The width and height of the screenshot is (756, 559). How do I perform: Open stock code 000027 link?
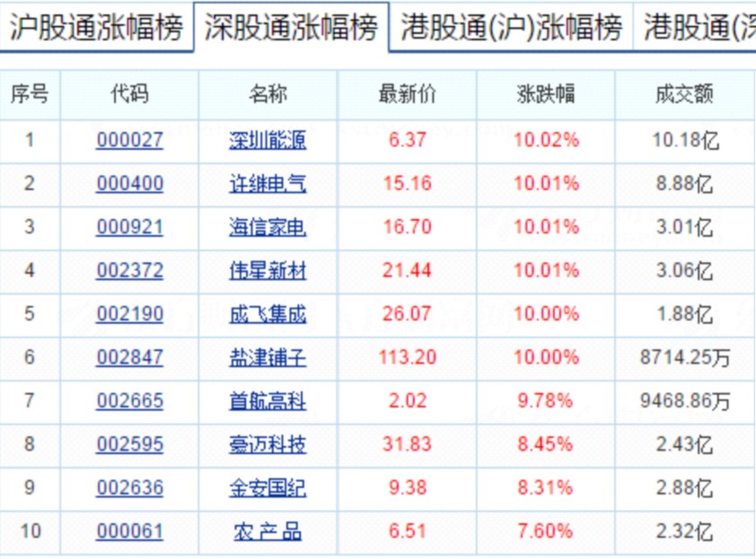[x=130, y=140]
